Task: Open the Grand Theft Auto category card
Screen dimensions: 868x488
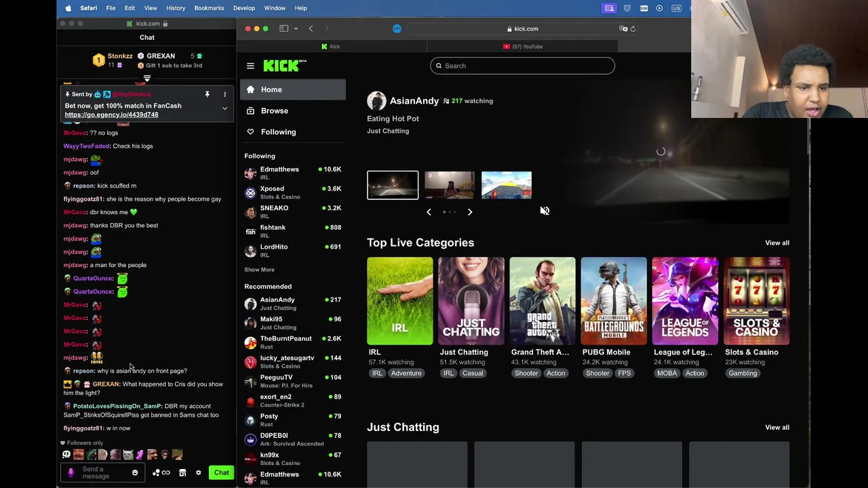Action: pyautogui.click(x=542, y=301)
